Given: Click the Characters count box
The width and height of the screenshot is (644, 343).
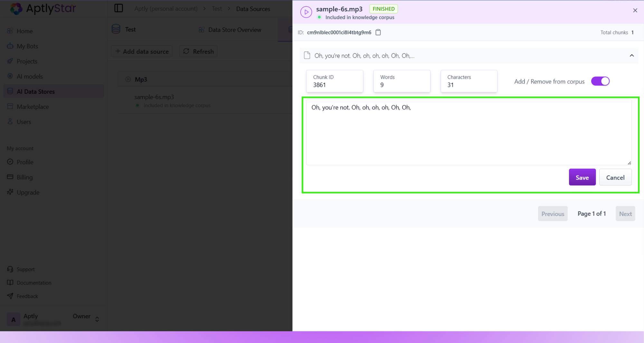Looking at the screenshot, I should tap(469, 81).
